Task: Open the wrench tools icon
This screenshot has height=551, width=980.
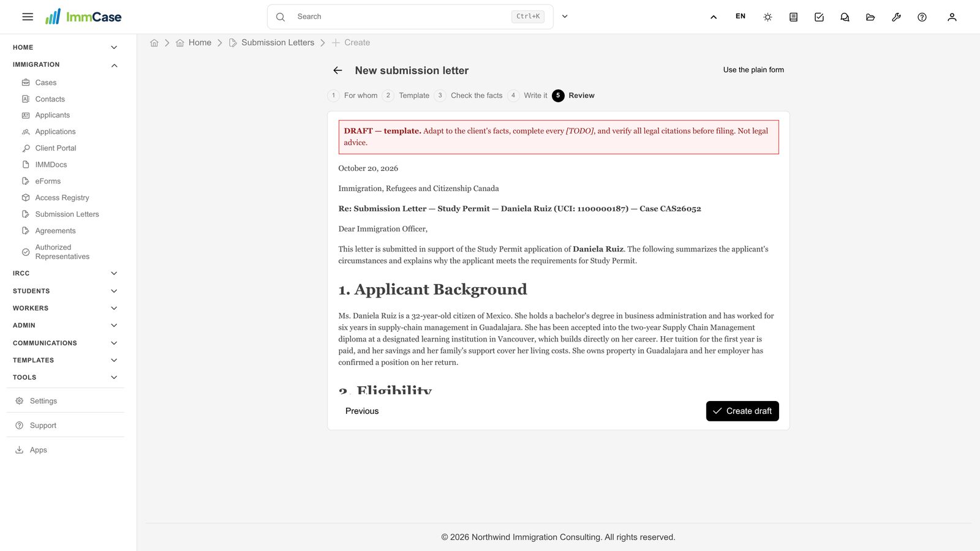Action: pos(896,17)
